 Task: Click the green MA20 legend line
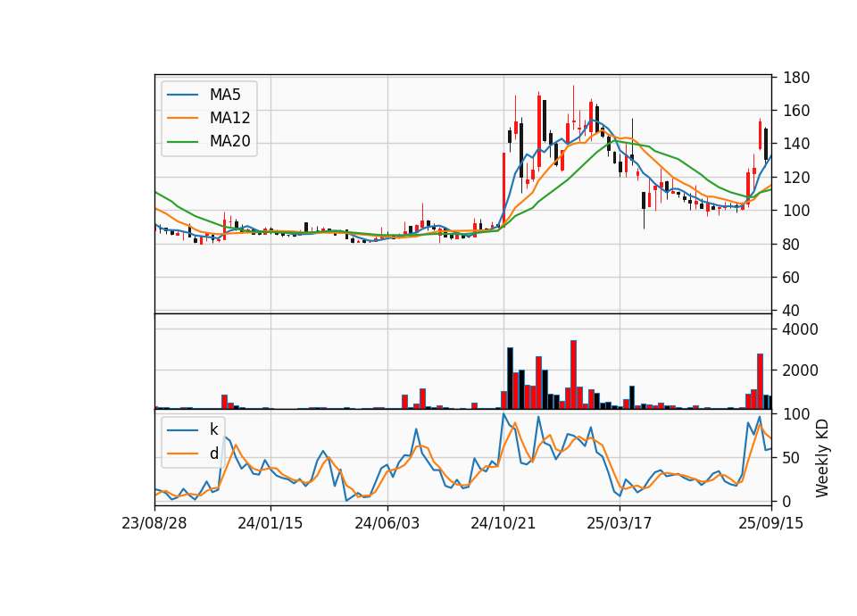(182, 142)
